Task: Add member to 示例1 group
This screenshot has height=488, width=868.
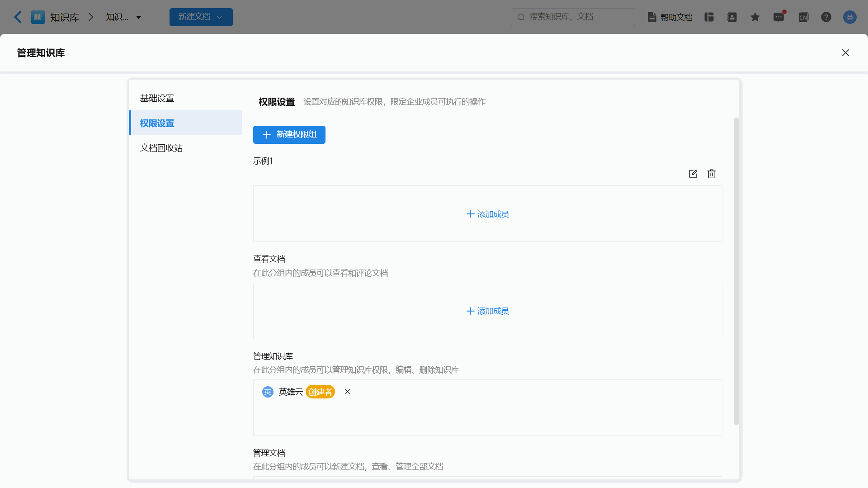Action: point(487,214)
